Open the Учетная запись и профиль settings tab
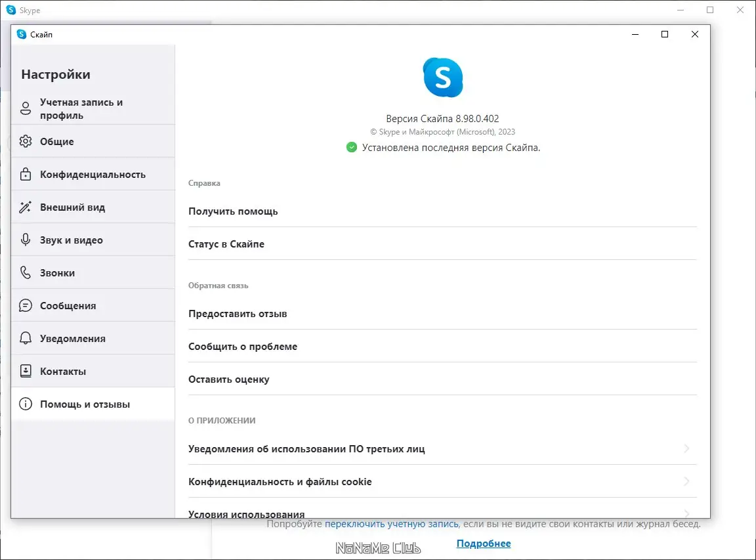 [93, 108]
